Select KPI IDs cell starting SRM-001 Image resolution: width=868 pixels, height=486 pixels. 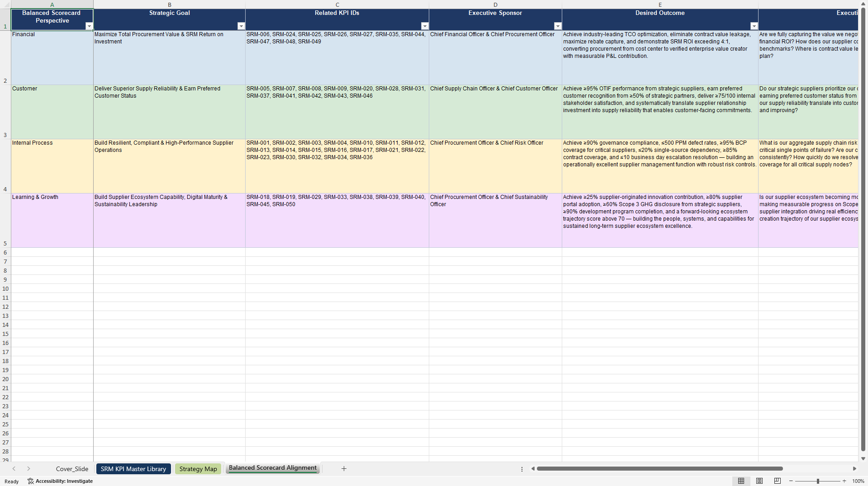point(337,166)
